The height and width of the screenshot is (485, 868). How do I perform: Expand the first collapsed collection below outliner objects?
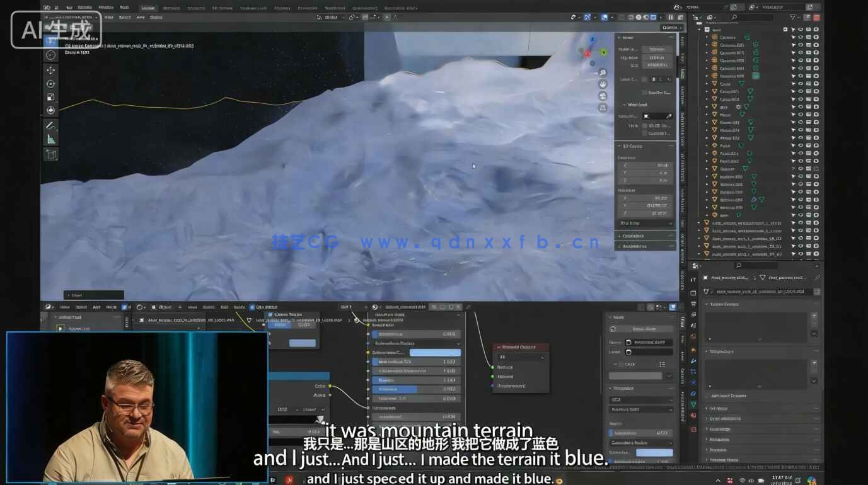[698, 223]
